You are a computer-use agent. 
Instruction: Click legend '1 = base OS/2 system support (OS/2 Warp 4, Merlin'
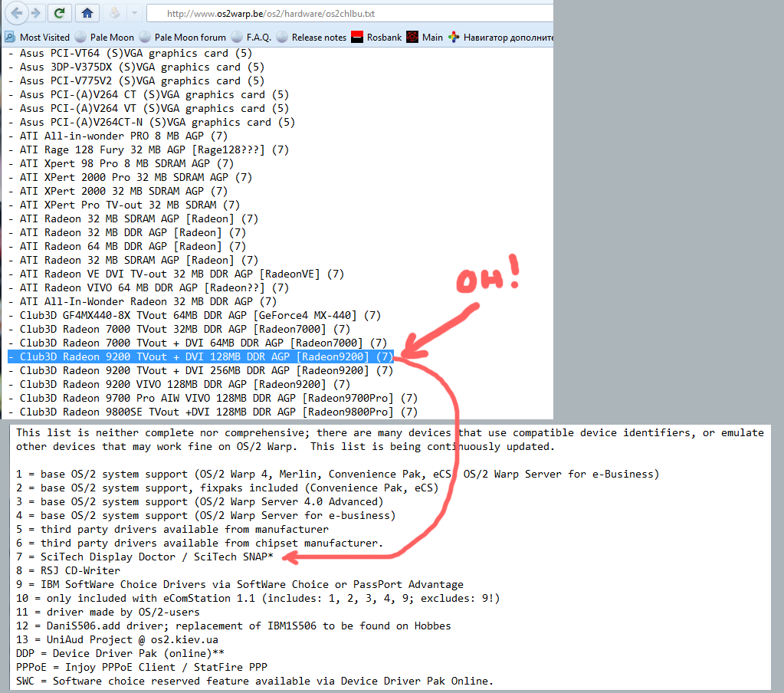tap(337, 474)
